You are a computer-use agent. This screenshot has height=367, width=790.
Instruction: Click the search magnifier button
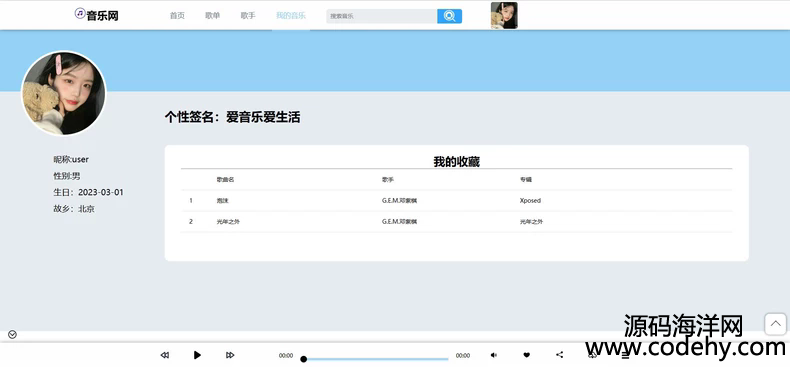(449, 16)
